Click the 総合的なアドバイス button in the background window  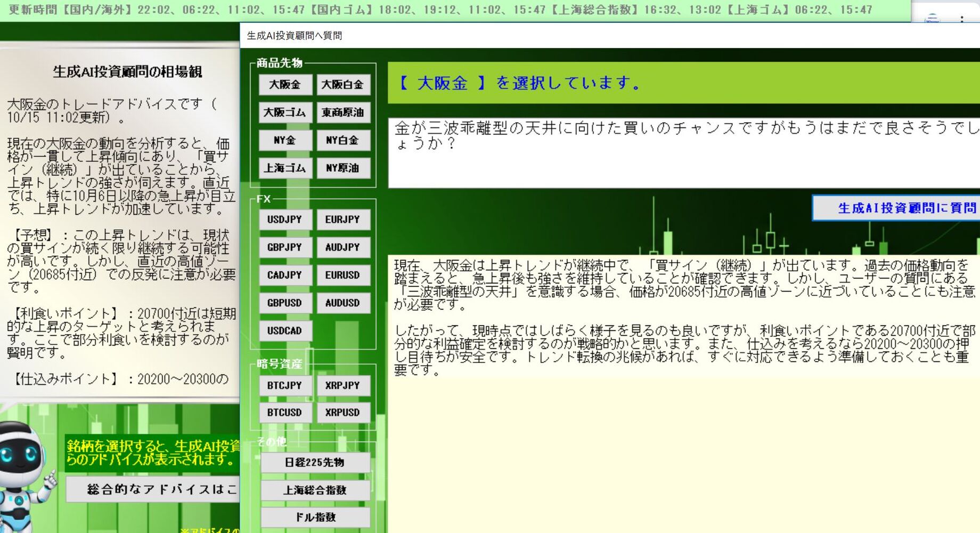(x=153, y=489)
